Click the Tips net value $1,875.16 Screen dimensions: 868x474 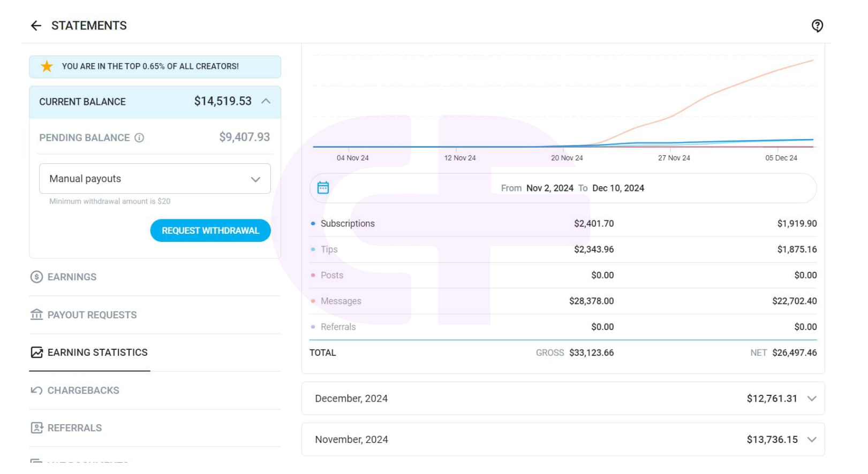[797, 249]
